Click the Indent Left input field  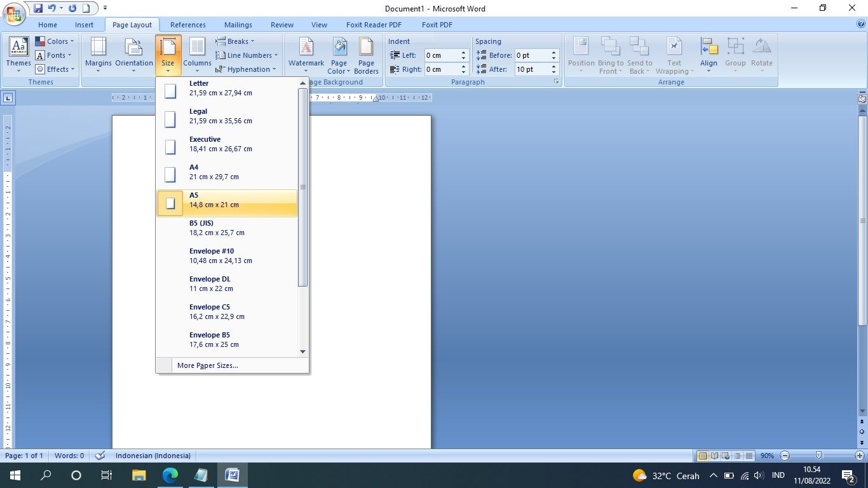[x=442, y=55]
